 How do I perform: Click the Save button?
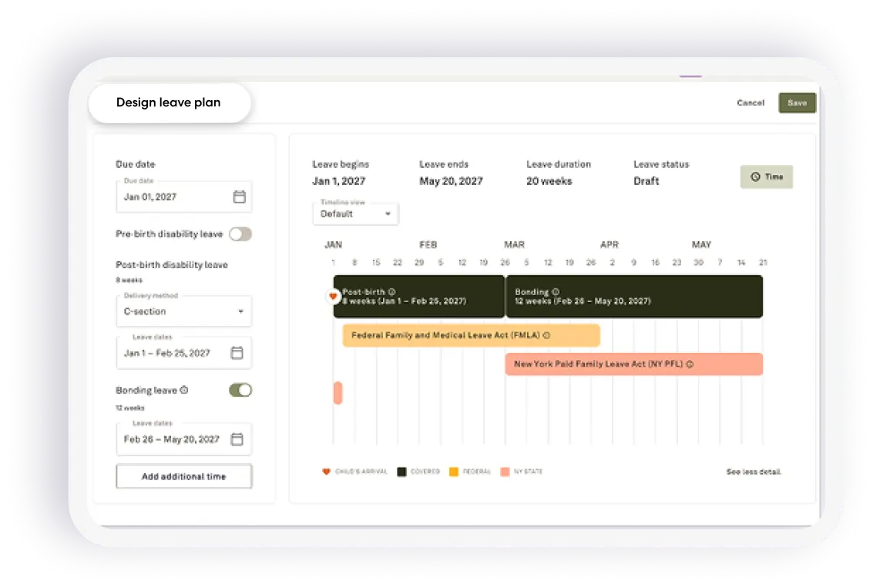coord(797,102)
